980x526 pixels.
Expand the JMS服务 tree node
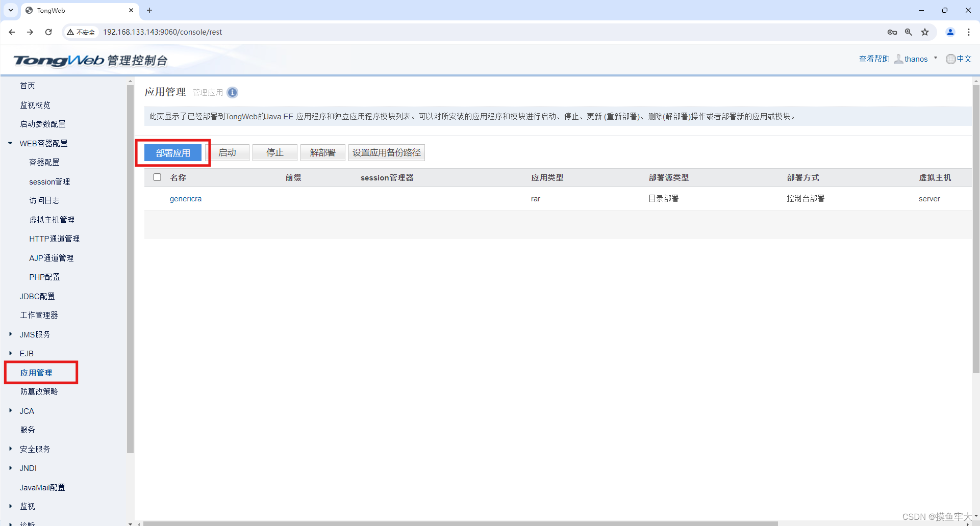pyautogui.click(x=10, y=334)
